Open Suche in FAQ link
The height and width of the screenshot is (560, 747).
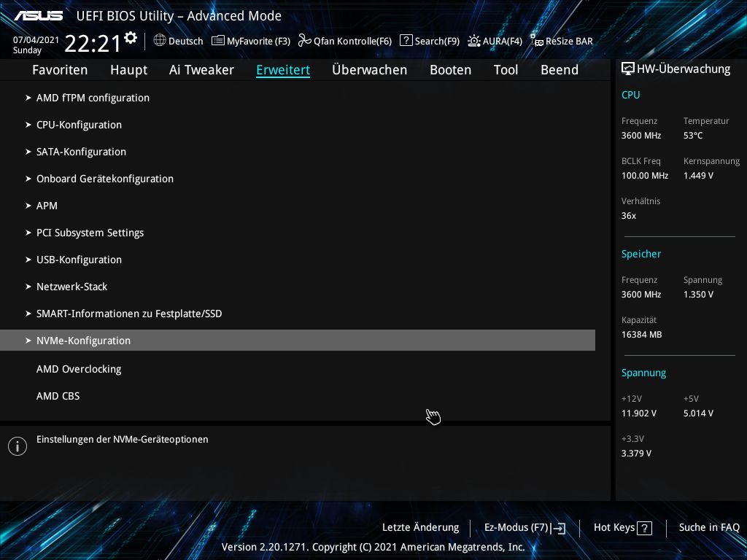(x=709, y=528)
